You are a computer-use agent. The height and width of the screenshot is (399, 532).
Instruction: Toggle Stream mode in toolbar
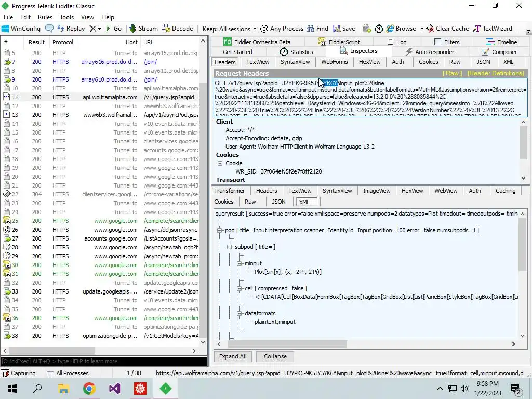tap(143, 29)
